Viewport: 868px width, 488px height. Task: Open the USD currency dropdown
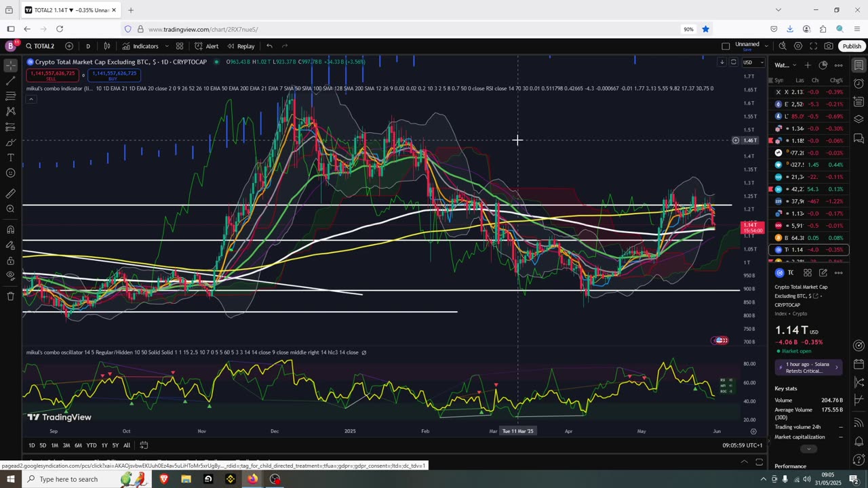tap(753, 62)
